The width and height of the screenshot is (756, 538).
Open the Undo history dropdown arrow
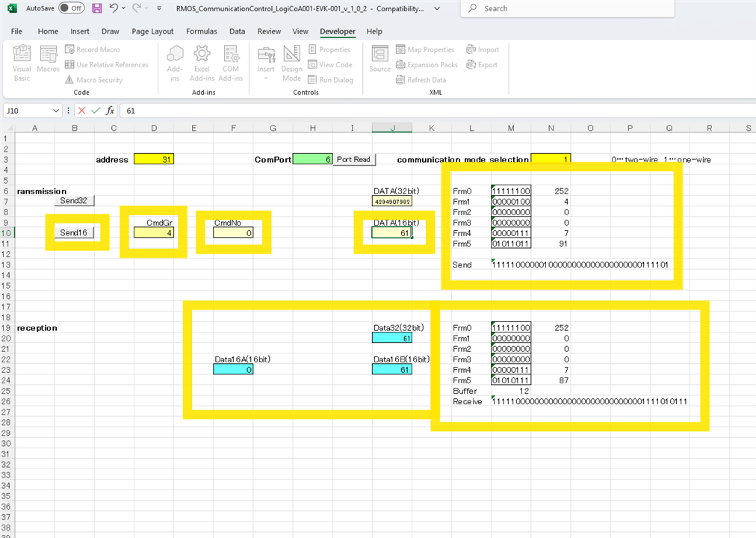(x=124, y=8)
